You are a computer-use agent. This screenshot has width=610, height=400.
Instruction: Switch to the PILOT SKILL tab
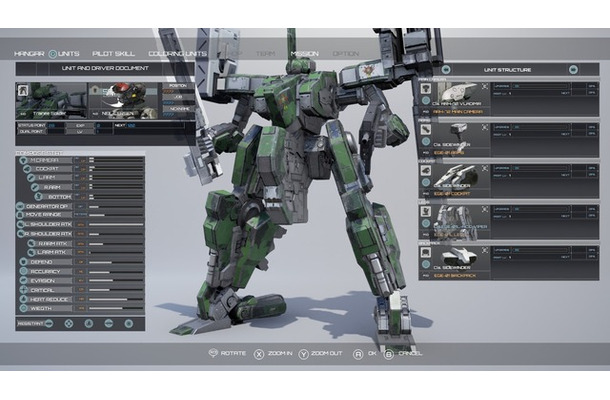pos(115,53)
